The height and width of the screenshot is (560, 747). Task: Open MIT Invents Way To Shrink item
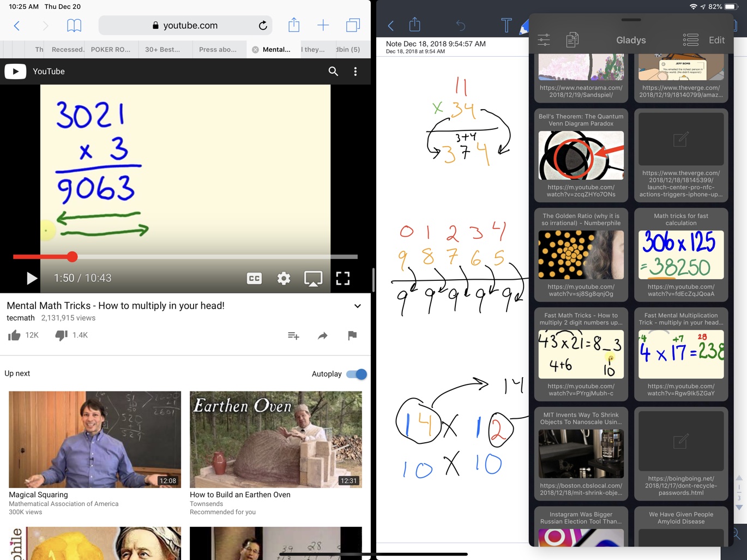click(581, 454)
